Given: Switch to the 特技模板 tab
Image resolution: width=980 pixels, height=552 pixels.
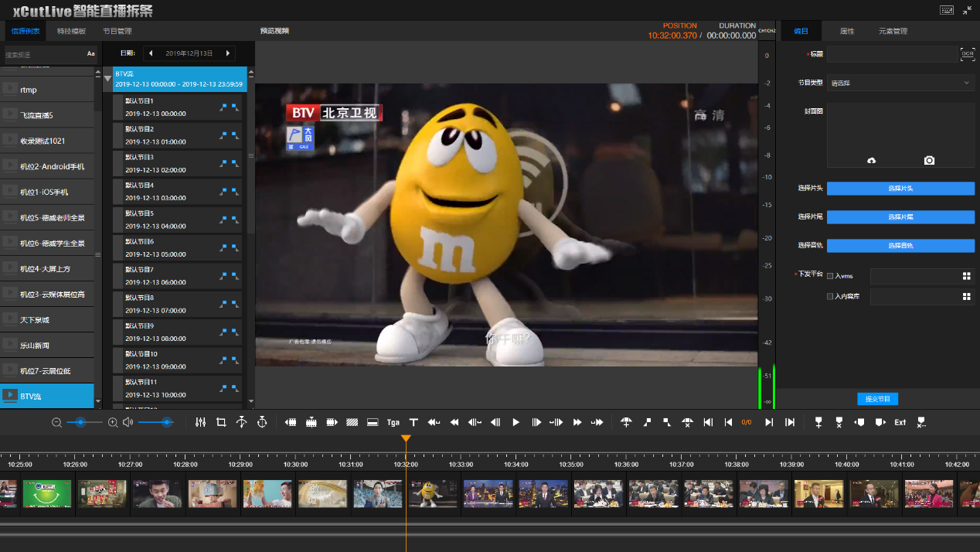Looking at the screenshot, I should (71, 31).
